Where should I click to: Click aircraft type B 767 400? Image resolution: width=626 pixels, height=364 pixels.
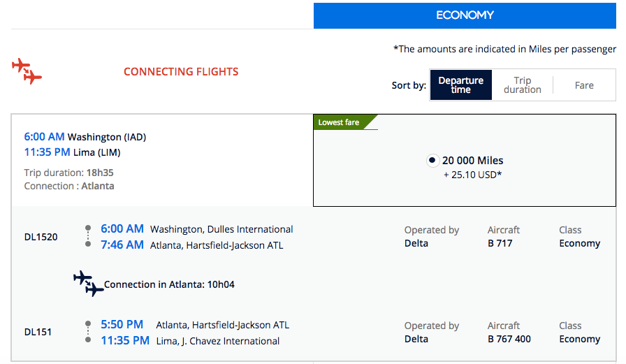(x=509, y=339)
